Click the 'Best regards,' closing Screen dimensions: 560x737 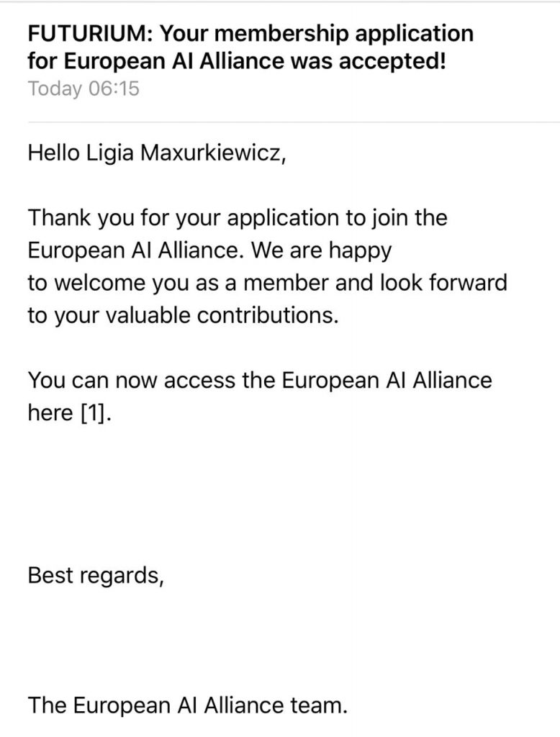(96, 576)
